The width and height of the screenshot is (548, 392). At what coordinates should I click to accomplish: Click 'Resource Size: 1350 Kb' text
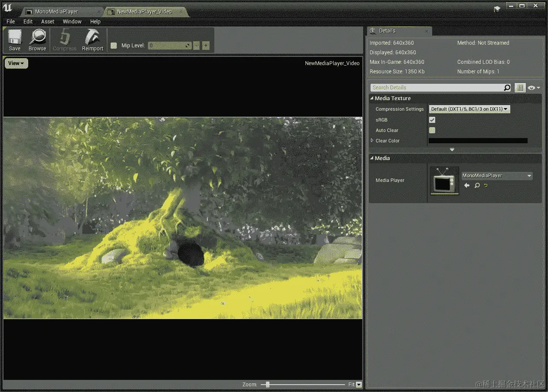(397, 72)
